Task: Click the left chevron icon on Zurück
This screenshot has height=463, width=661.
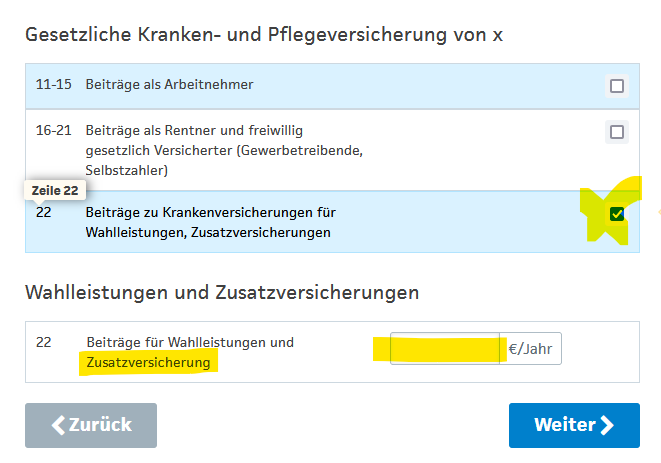Action: [x=58, y=425]
